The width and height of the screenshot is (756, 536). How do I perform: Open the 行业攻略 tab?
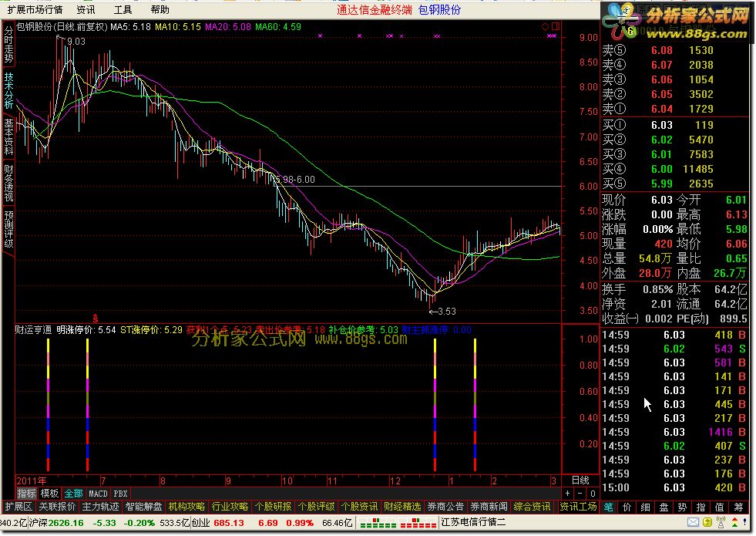[x=230, y=507]
